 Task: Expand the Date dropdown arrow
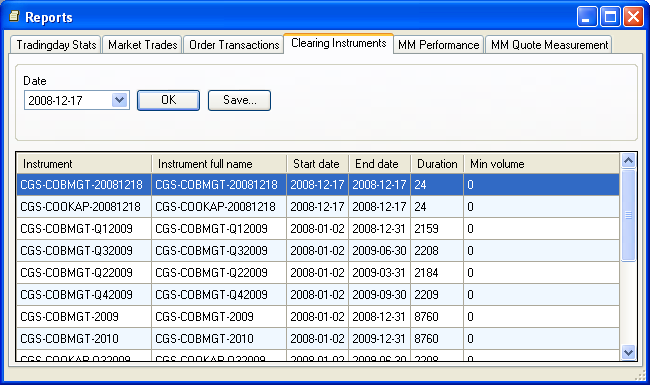tap(120, 100)
